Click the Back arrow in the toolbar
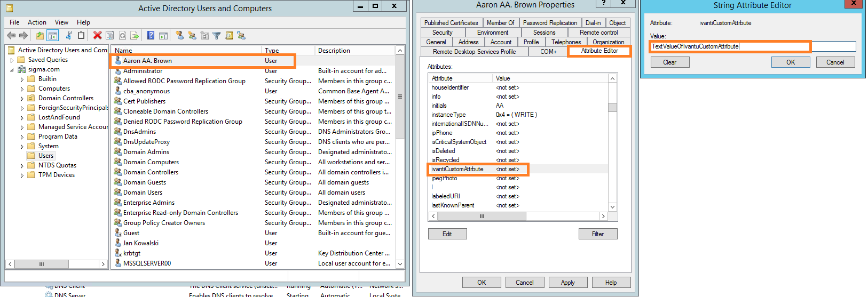 (11, 36)
